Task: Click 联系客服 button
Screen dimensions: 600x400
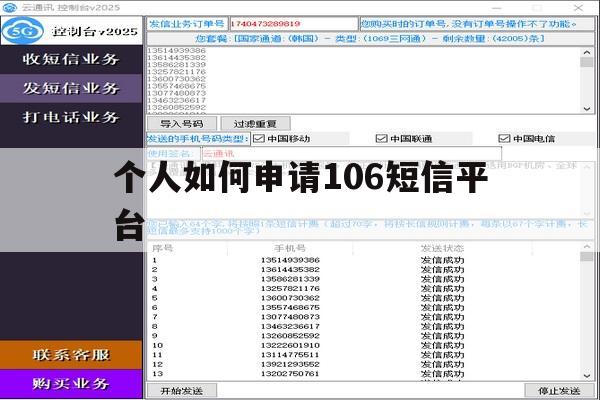Action: [x=71, y=355]
